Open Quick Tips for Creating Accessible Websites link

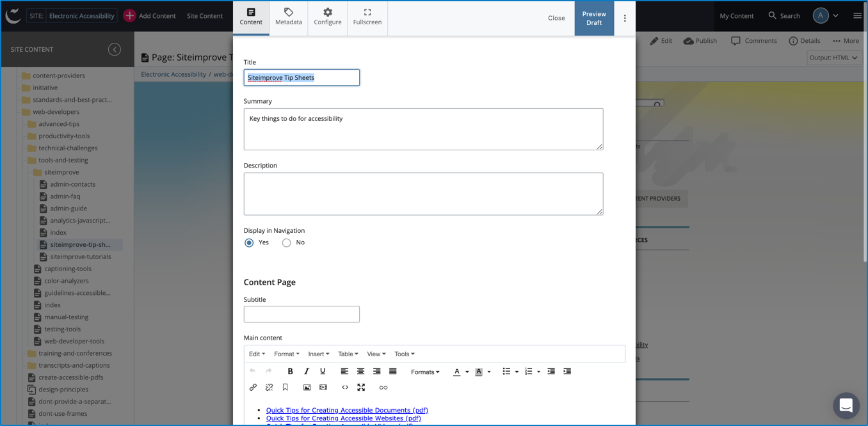pyautogui.click(x=344, y=418)
